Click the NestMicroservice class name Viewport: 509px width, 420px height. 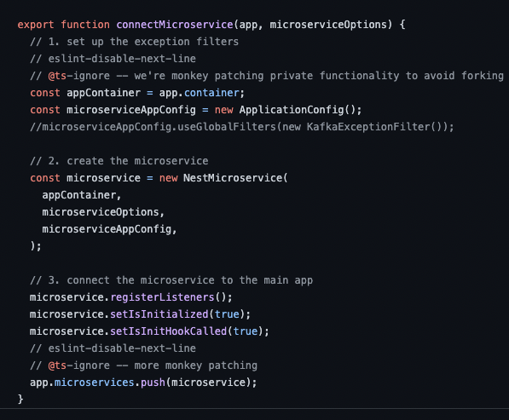coord(233,178)
